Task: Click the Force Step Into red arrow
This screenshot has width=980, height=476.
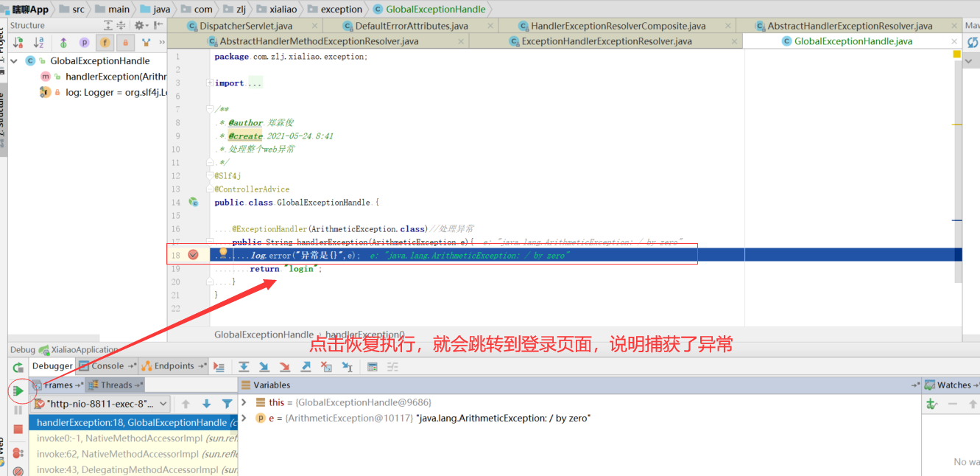Action: 285,366
